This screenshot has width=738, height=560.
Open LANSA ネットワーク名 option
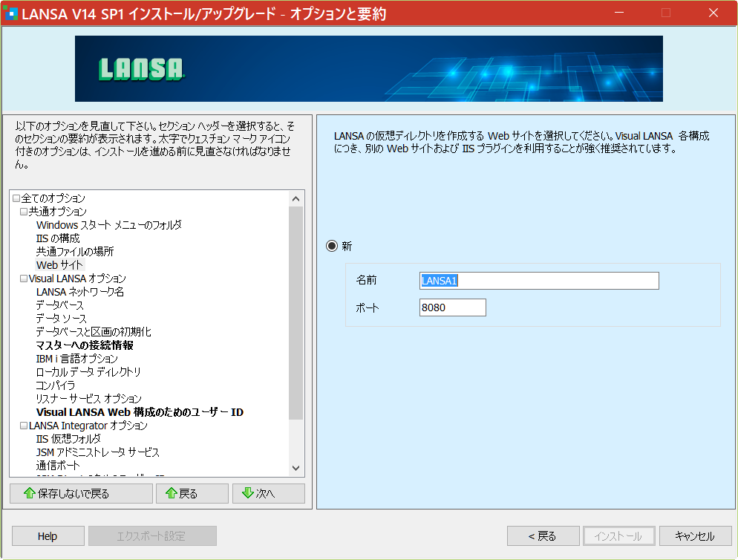tap(80, 292)
